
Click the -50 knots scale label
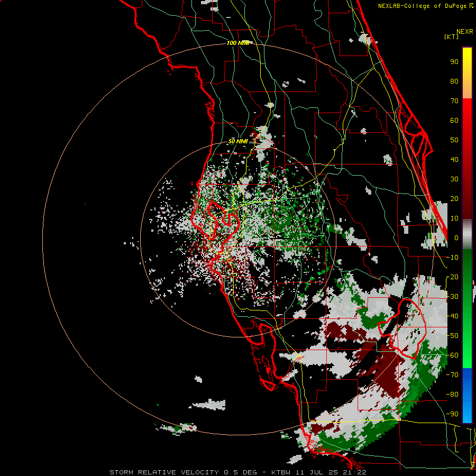(453, 336)
